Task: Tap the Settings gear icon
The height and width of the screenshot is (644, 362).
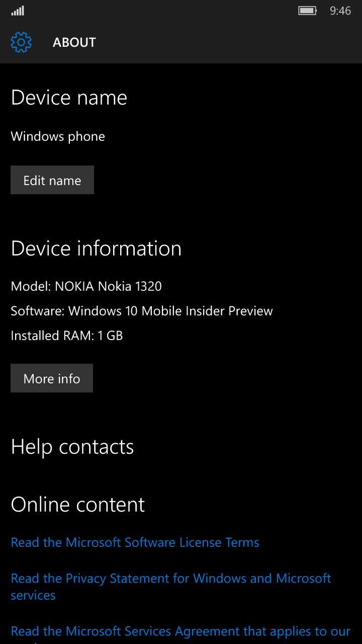Action: pyautogui.click(x=21, y=42)
